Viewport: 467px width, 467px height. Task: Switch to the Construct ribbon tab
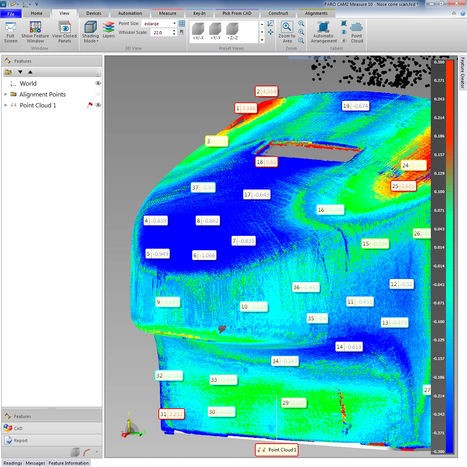pyautogui.click(x=278, y=13)
